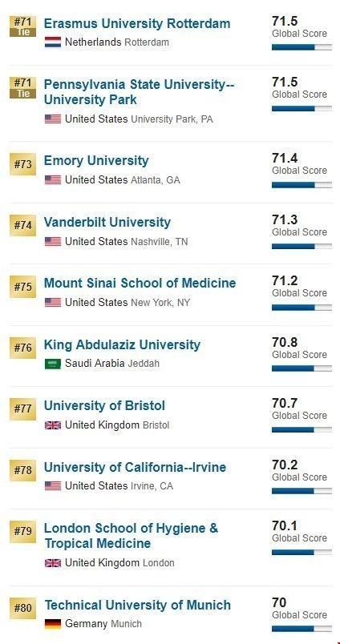Click the #76 rank badge
This screenshot has height=644, width=340.
click(x=23, y=348)
